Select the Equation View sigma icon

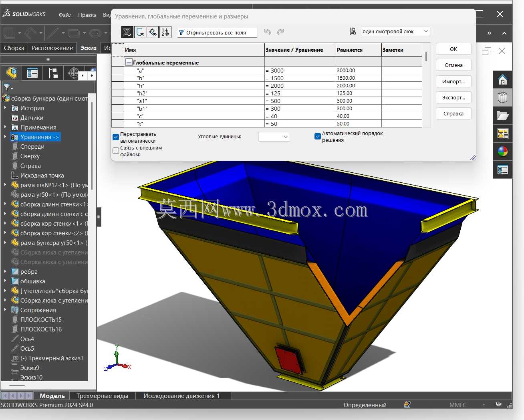tap(127, 32)
